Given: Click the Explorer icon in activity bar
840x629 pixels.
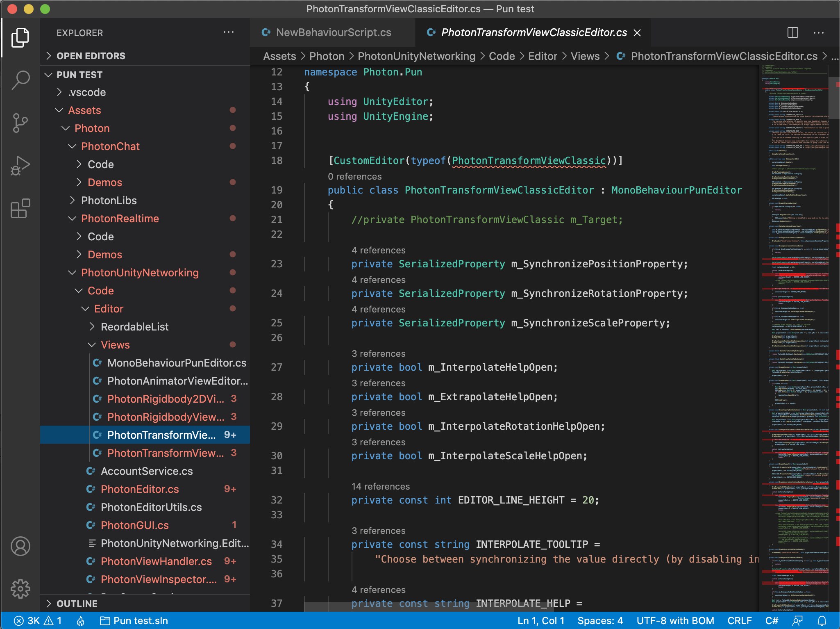Looking at the screenshot, I should pyautogui.click(x=20, y=38).
